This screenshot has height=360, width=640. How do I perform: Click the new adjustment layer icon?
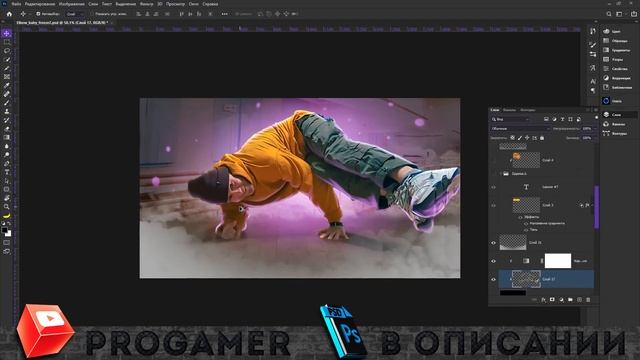click(x=561, y=300)
